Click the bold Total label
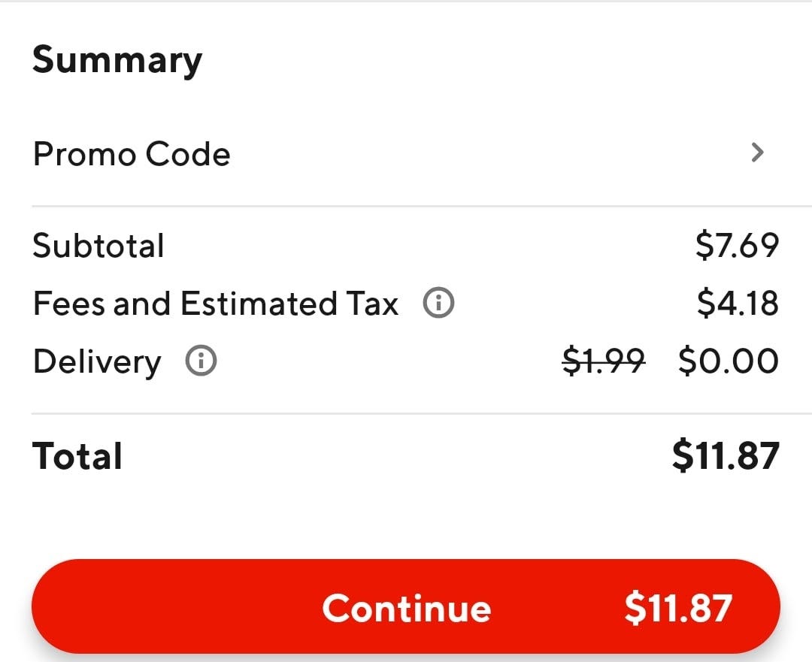 (77, 456)
